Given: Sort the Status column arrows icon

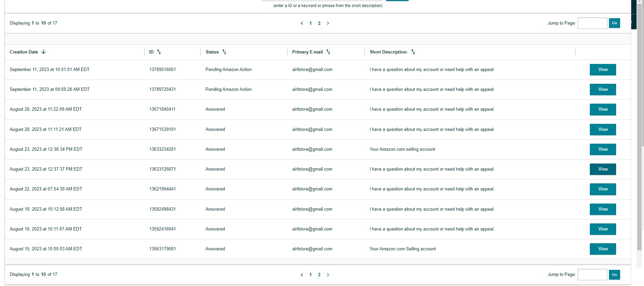Looking at the screenshot, I should coord(224,52).
